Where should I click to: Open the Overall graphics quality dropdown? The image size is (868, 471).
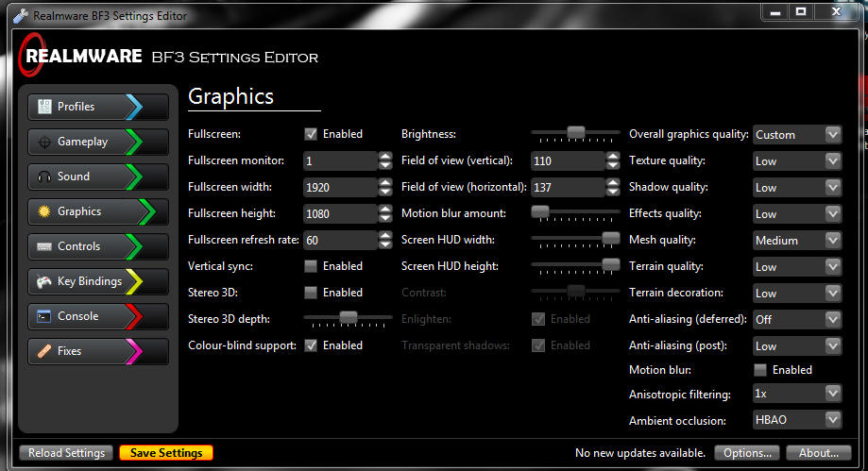(797, 134)
